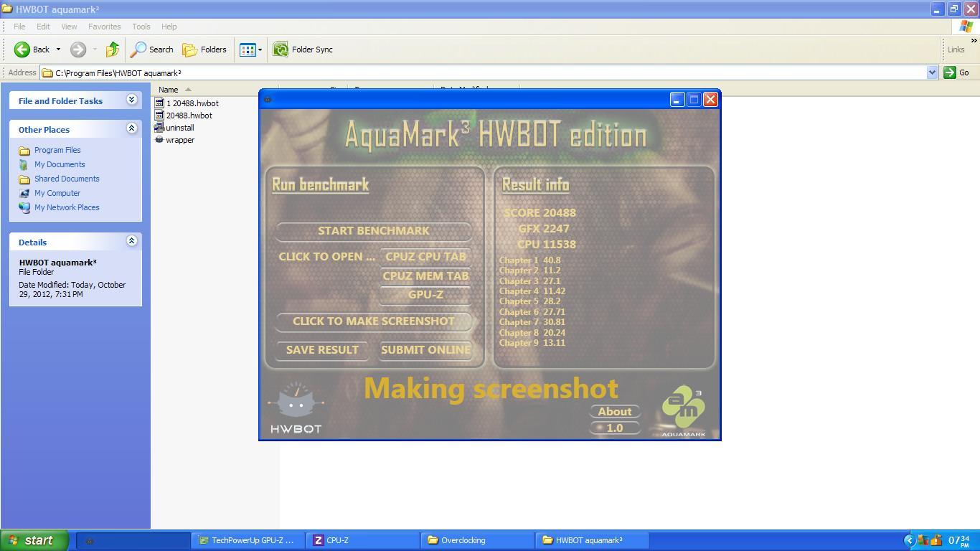Open the View menu
Viewport: 980px width, 551px height.
click(x=69, y=27)
